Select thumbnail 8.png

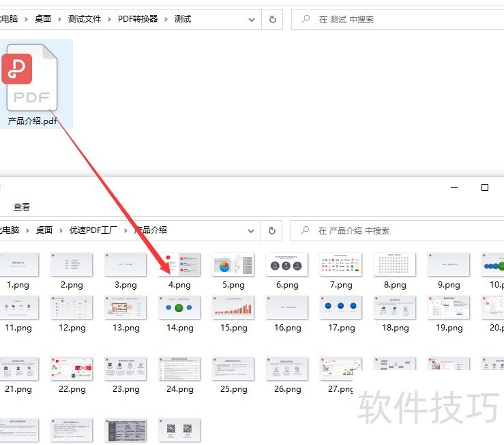pos(395,264)
